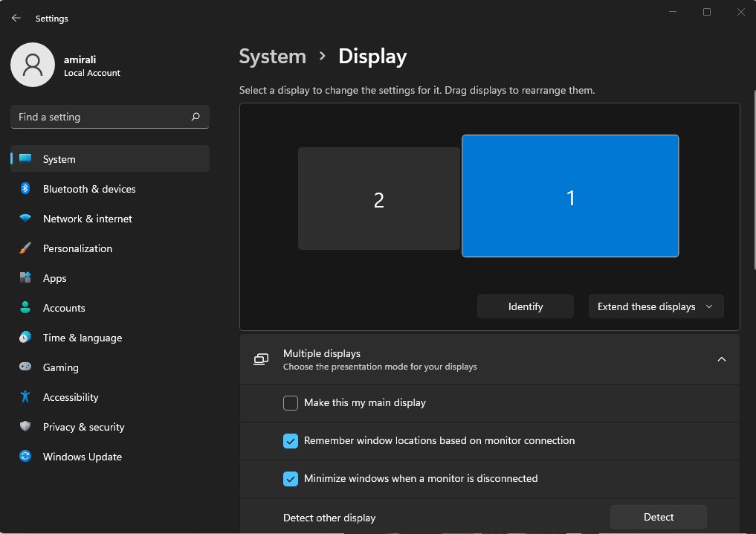Click the Detect other display label
This screenshot has width=756, height=534.
[x=329, y=518]
